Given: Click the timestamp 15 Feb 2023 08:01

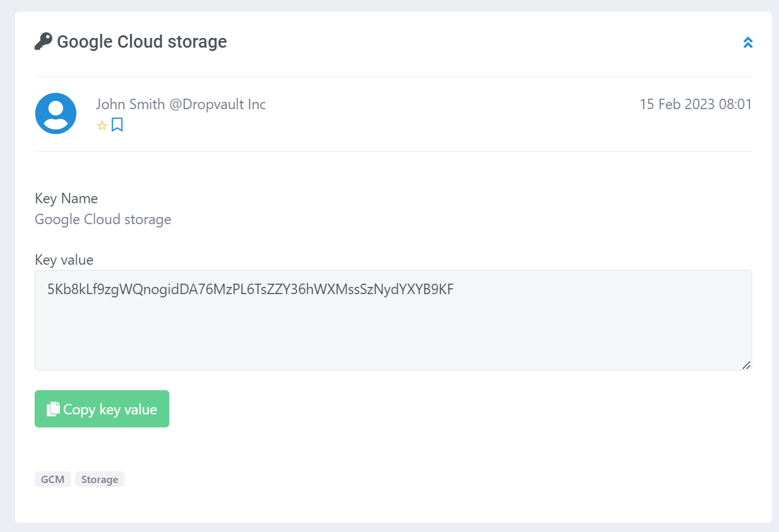Looking at the screenshot, I should (x=695, y=105).
